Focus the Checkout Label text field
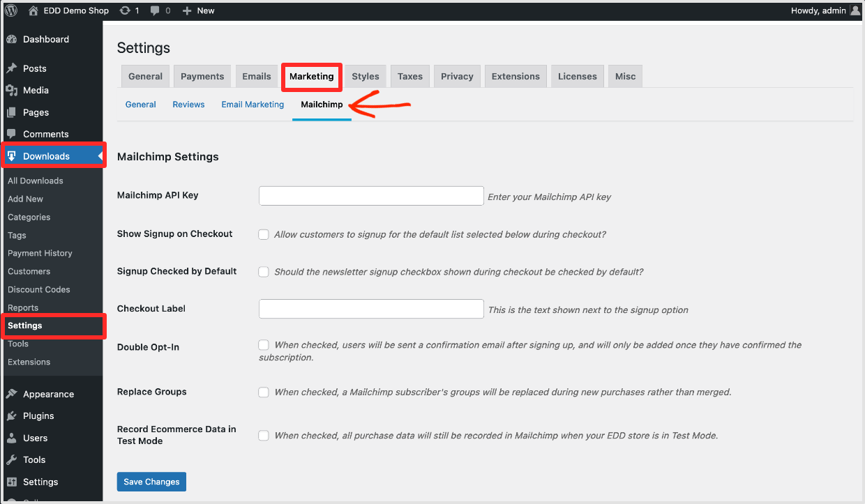 pyautogui.click(x=371, y=309)
